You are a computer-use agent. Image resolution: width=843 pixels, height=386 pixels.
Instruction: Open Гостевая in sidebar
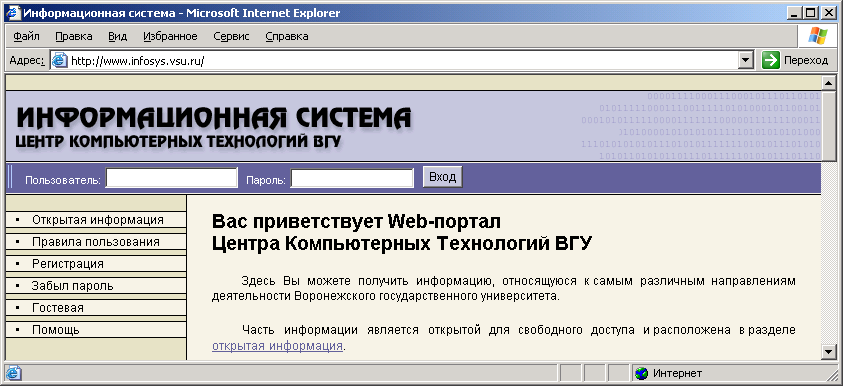tap(96, 308)
